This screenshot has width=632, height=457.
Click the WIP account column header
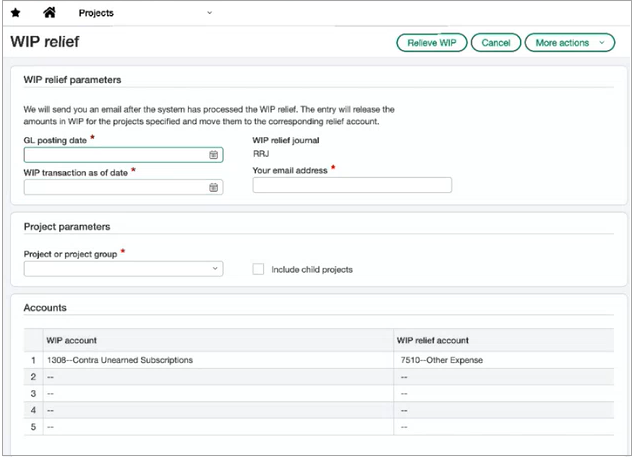click(72, 341)
